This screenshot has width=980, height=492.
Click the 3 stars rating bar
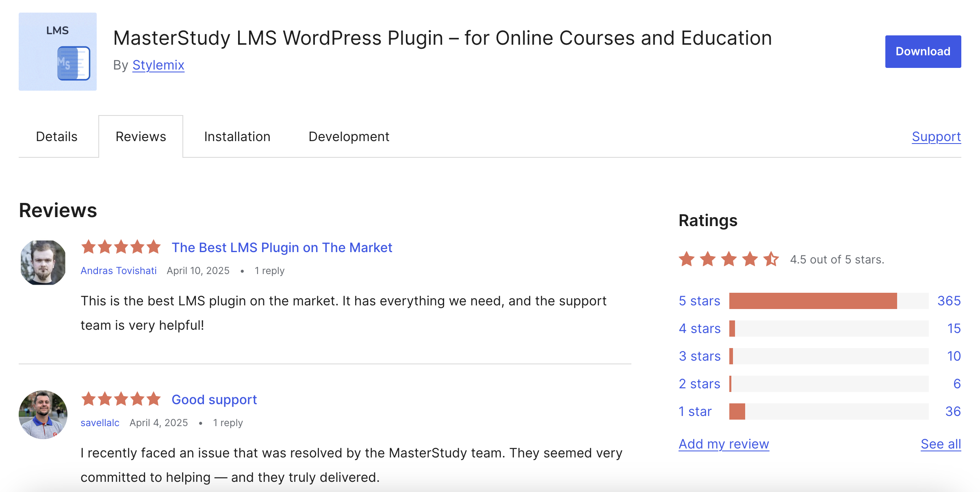click(829, 356)
